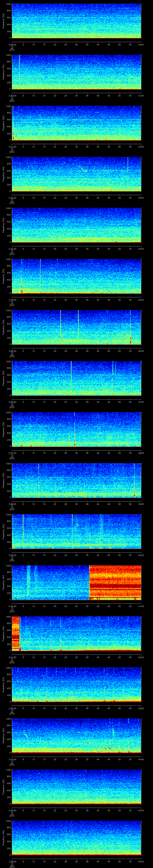Click the vertical spike in the 2:30:00 spectrogram
This screenshot has width=153, height=868.
(20, 71)
